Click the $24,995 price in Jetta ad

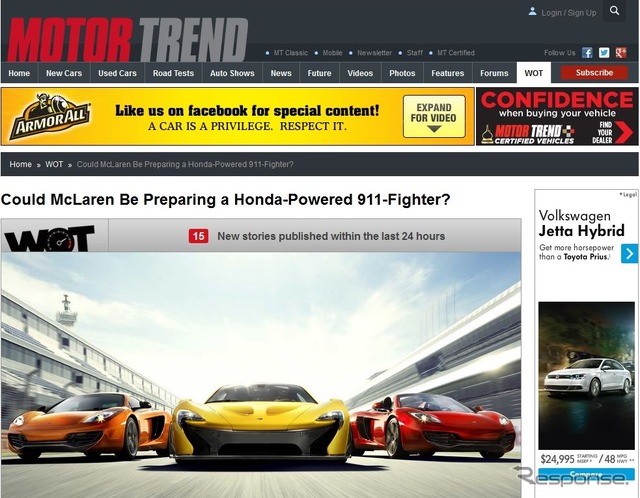coord(557,459)
